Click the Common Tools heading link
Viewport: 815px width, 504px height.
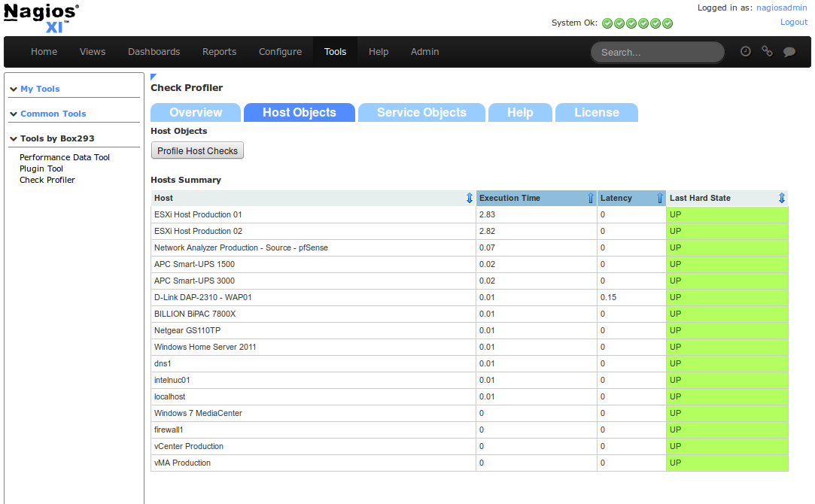pos(53,114)
